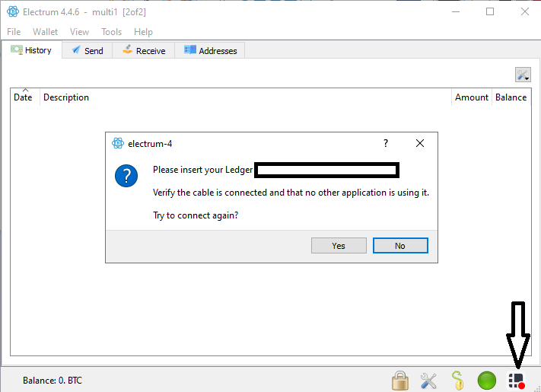Image resolution: width=541 pixels, height=392 pixels.
Task: Switch to the Receive tab
Action: click(x=144, y=51)
